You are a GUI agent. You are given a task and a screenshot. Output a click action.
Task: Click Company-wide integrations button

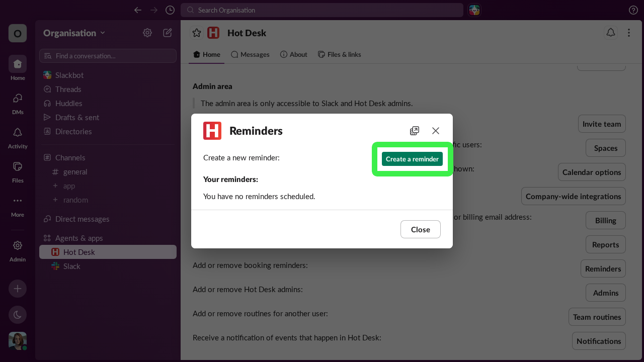[x=574, y=196]
